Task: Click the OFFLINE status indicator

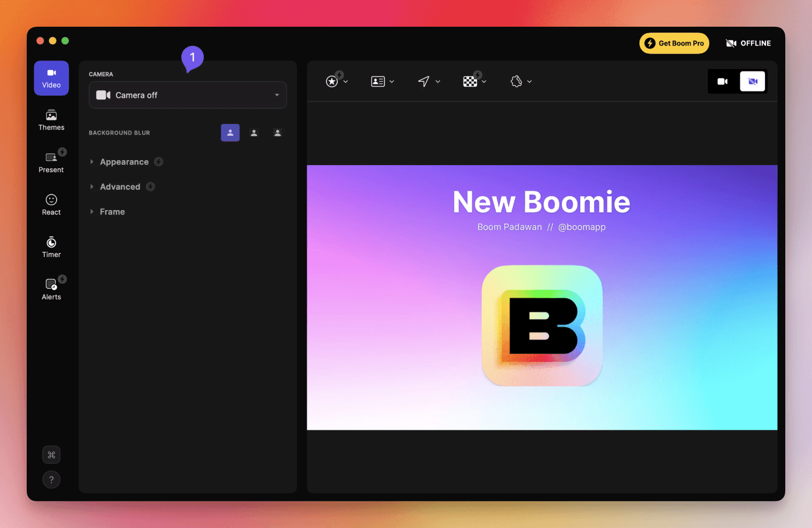Action: [748, 43]
